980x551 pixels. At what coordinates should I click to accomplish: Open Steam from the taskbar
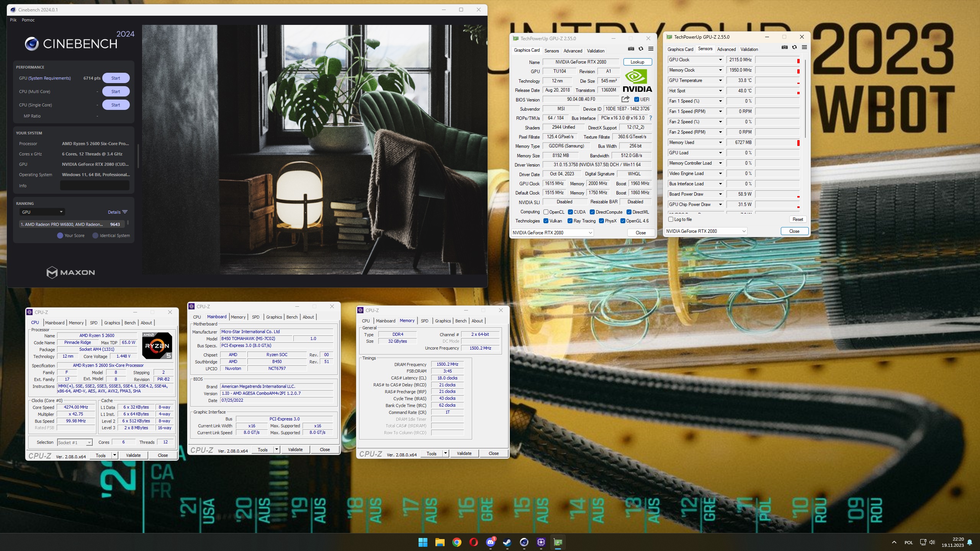(x=507, y=542)
